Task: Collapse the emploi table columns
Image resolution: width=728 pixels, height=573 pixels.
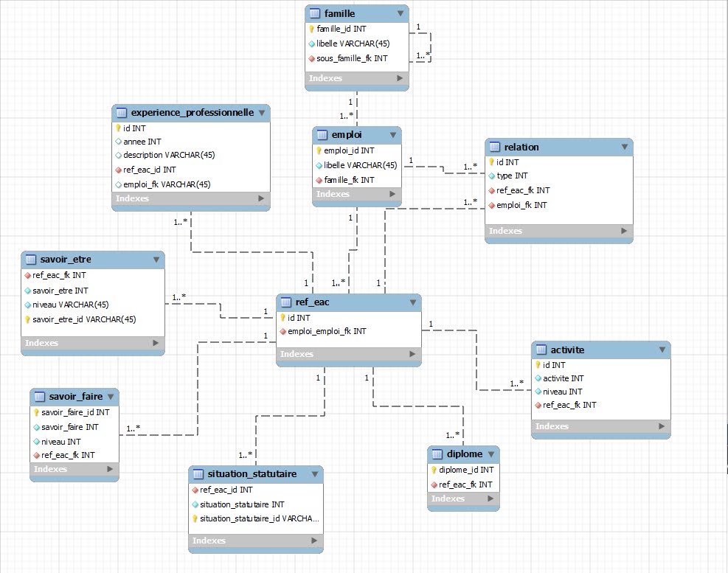Action: 393,135
